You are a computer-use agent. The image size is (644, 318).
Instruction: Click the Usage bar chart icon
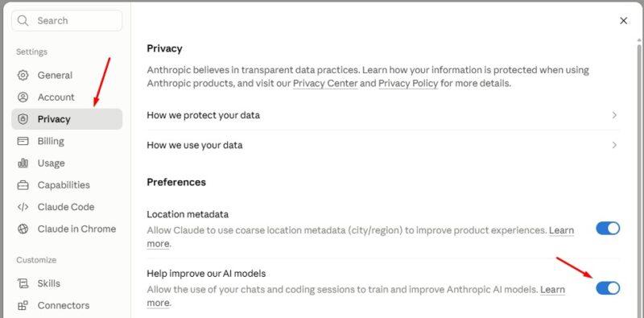click(x=23, y=163)
